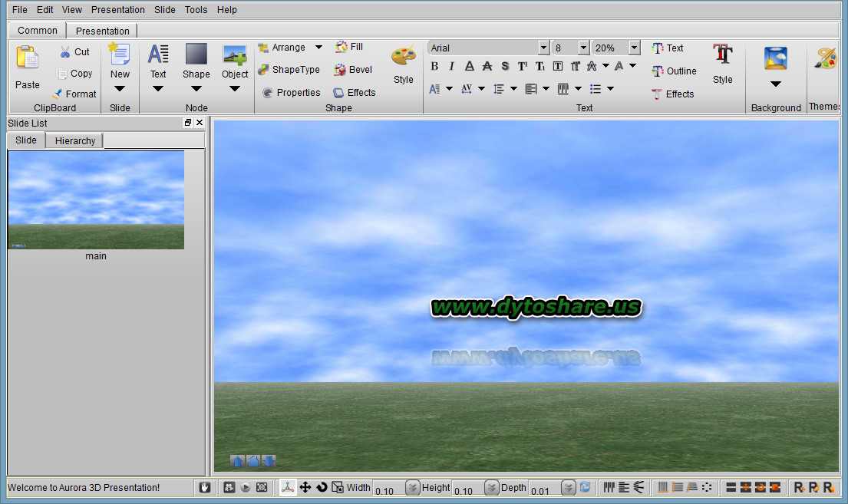The image size is (848, 504).
Task: Click the play preview button in status bar
Action: coord(246,487)
